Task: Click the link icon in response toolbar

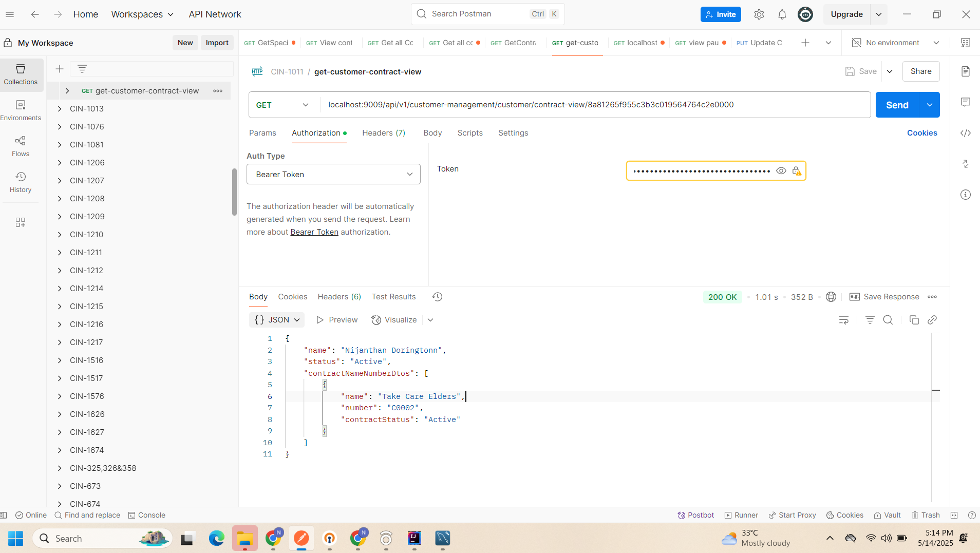Action: click(932, 320)
